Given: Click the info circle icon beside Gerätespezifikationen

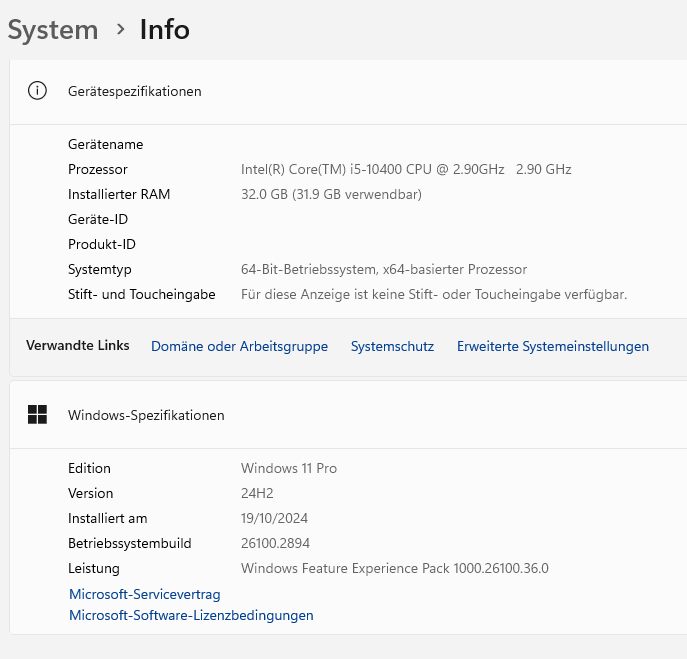Looking at the screenshot, I should click(x=37, y=91).
